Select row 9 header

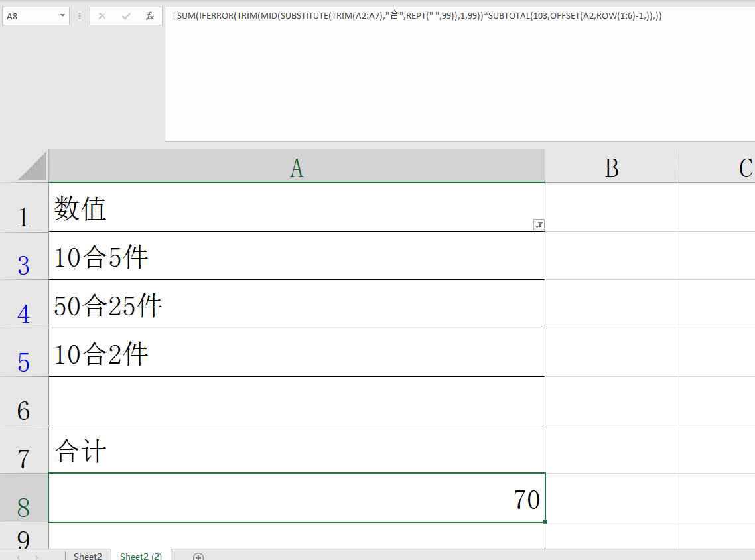(24, 535)
